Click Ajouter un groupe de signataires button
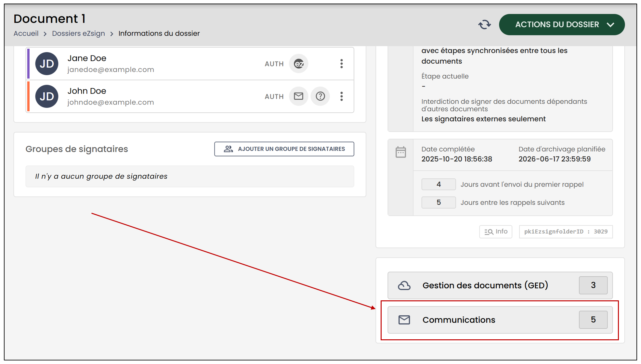The width and height of the screenshot is (641, 364). (x=284, y=149)
